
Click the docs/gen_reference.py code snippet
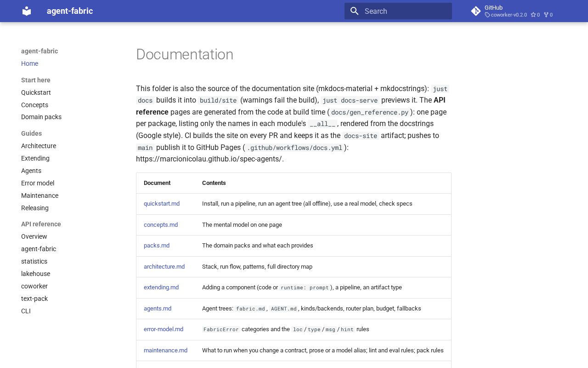(x=370, y=112)
